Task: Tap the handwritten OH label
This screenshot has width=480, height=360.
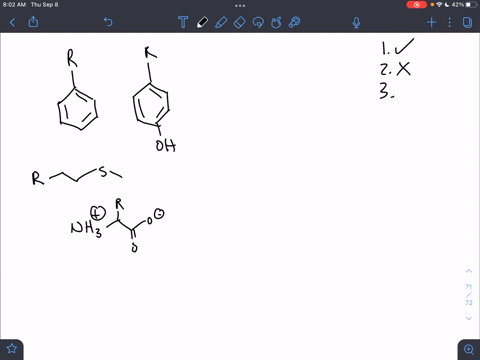Action: [166, 145]
